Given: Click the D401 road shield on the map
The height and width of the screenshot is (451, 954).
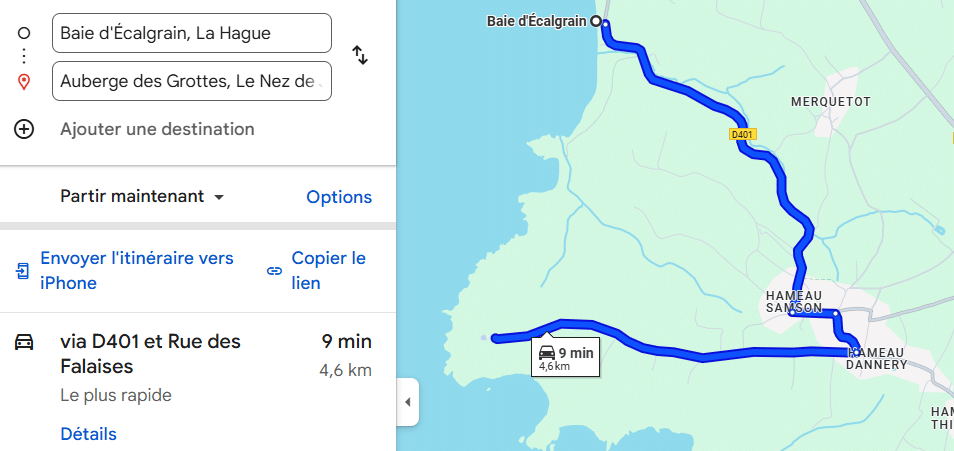Looking at the screenshot, I should (x=742, y=134).
